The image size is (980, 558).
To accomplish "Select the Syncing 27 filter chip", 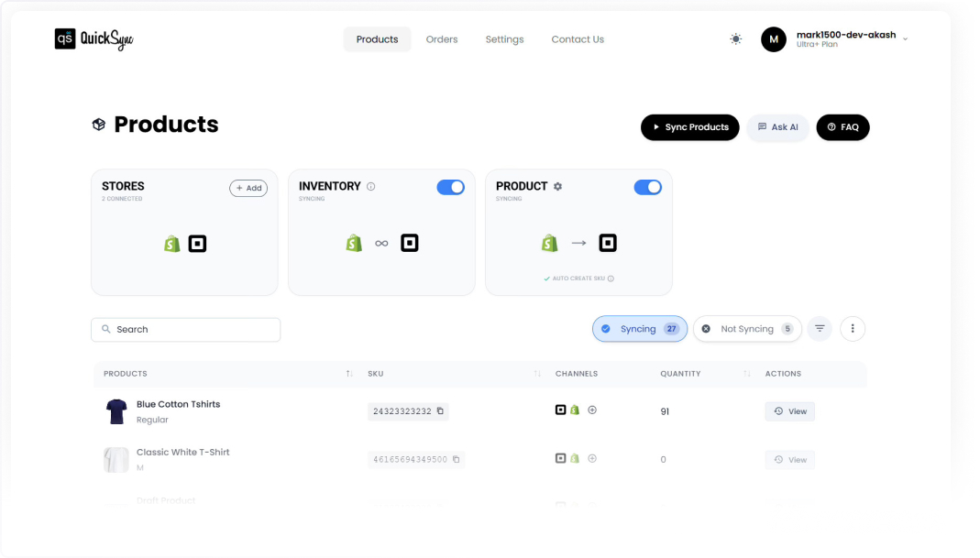I will click(639, 329).
